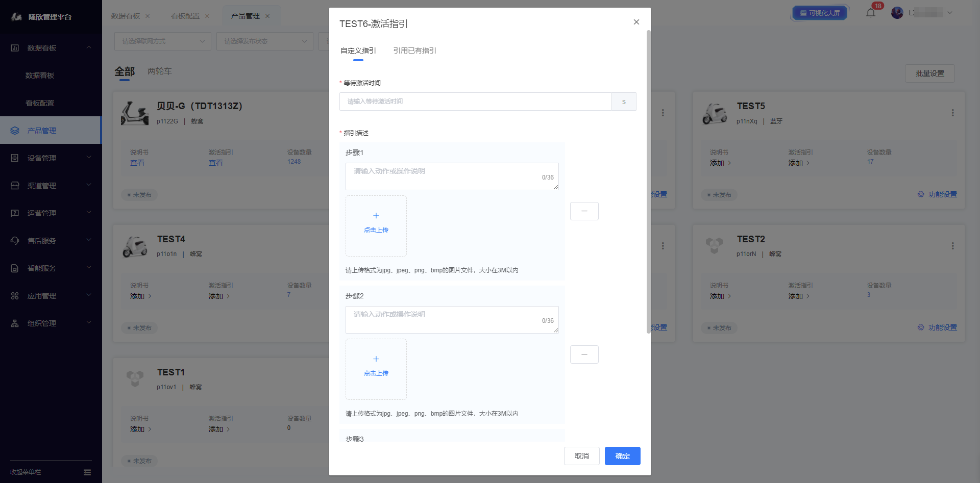Open the networking method dropdown
Viewport: 980px width, 483px height.
163,41
